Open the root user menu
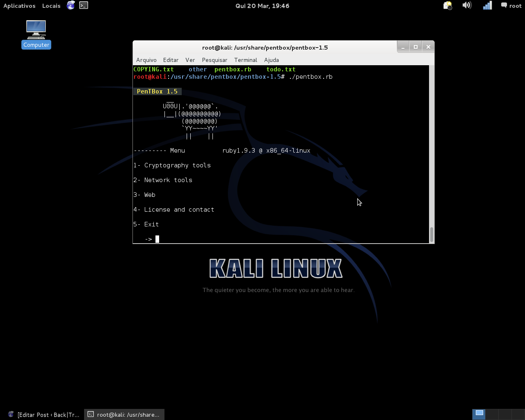Viewport: 525px width, 420px height. click(511, 6)
